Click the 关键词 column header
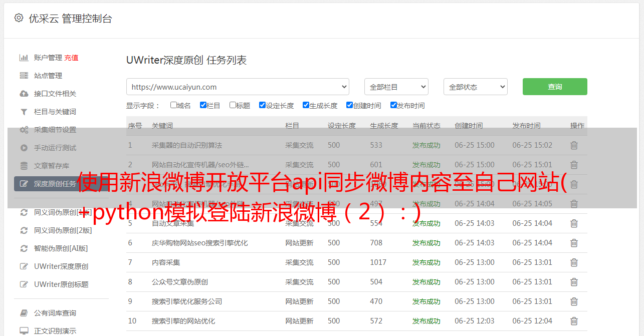 coord(162,126)
